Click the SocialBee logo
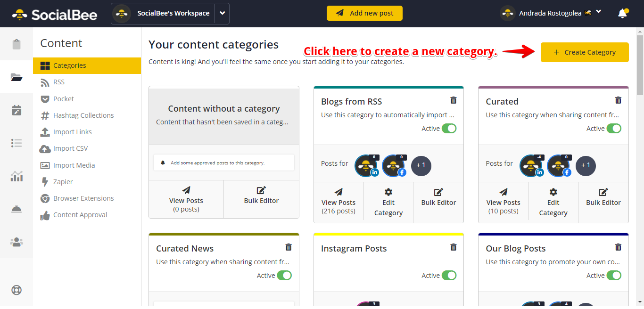This screenshot has width=644, height=309. (x=54, y=14)
